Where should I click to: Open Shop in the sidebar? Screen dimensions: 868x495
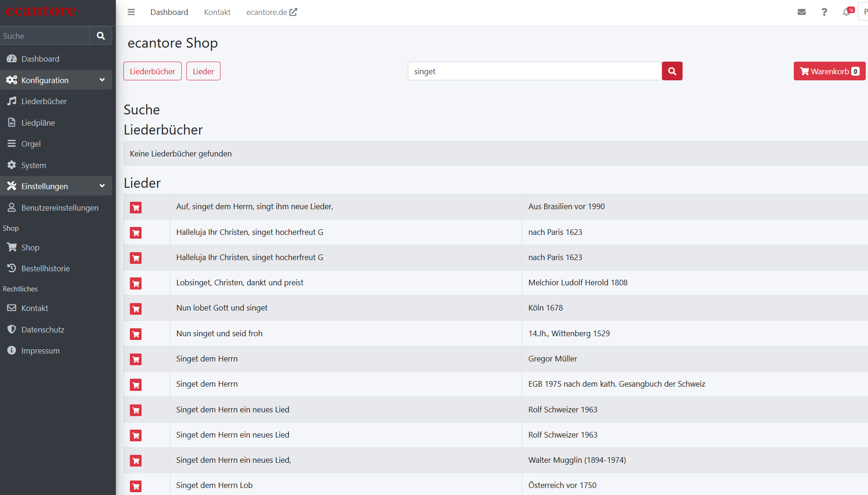[x=56, y=247]
